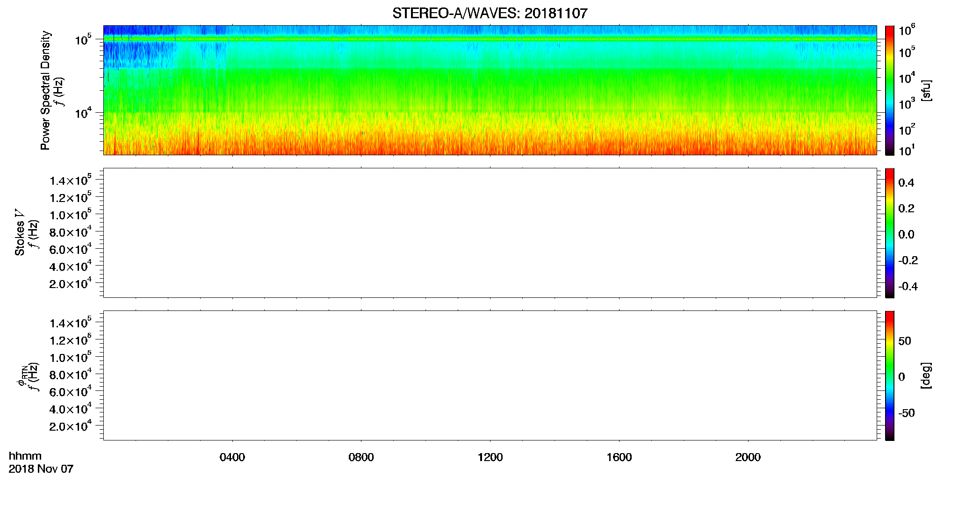Click the degrees color bar of the phi panel

tap(889, 375)
